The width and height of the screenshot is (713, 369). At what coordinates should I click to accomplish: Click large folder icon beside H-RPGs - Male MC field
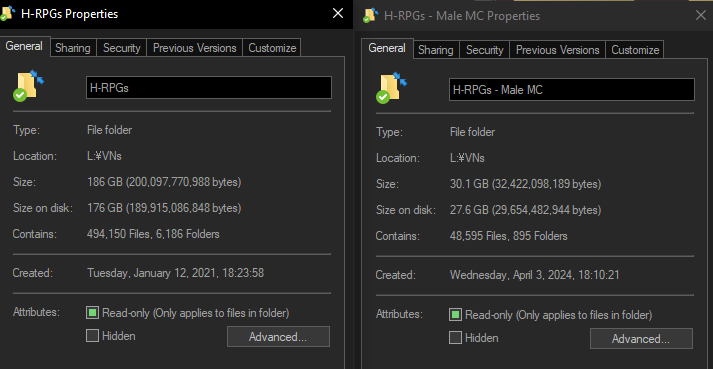click(391, 87)
